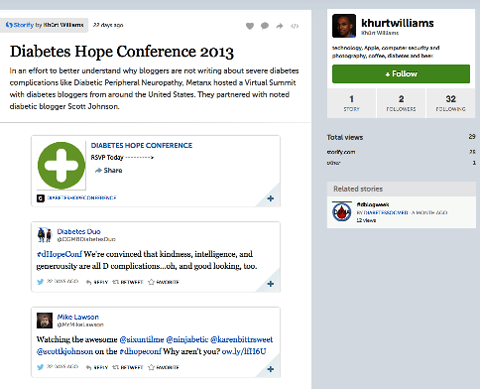Click the @sixuntilme mention
The width and height of the screenshot is (480, 389).
click(x=142, y=339)
